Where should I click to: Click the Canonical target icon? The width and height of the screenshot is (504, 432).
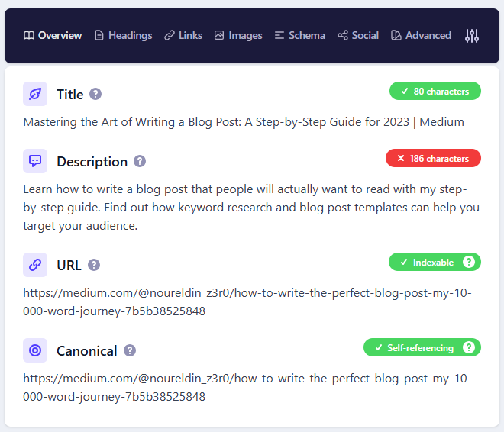tap(35, 350)
